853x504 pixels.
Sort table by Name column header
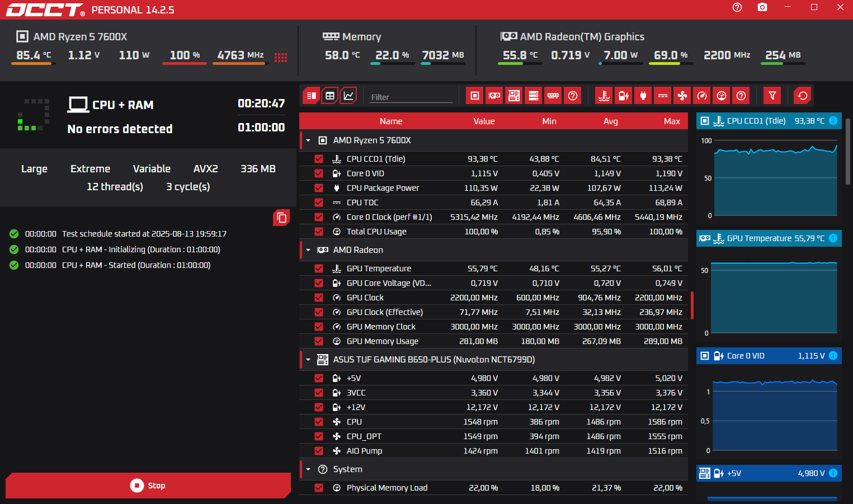391,121
